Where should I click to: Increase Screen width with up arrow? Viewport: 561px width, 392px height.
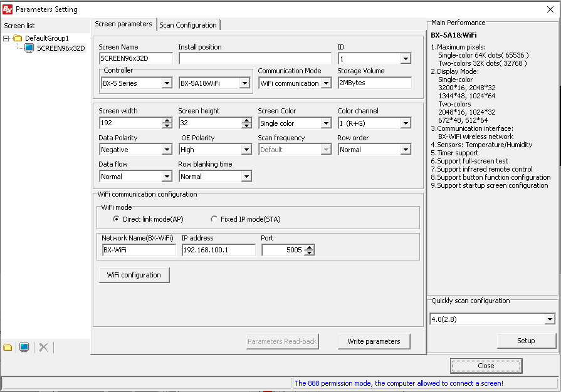[167, 120]
